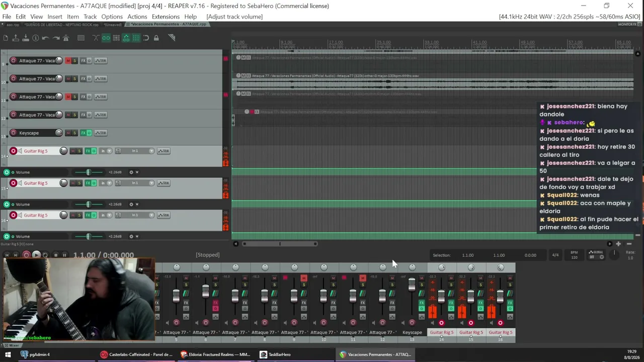Toggle item grouping chain-link icon
This screenshot has width=644, height=362.
click(x=106, y=38)
